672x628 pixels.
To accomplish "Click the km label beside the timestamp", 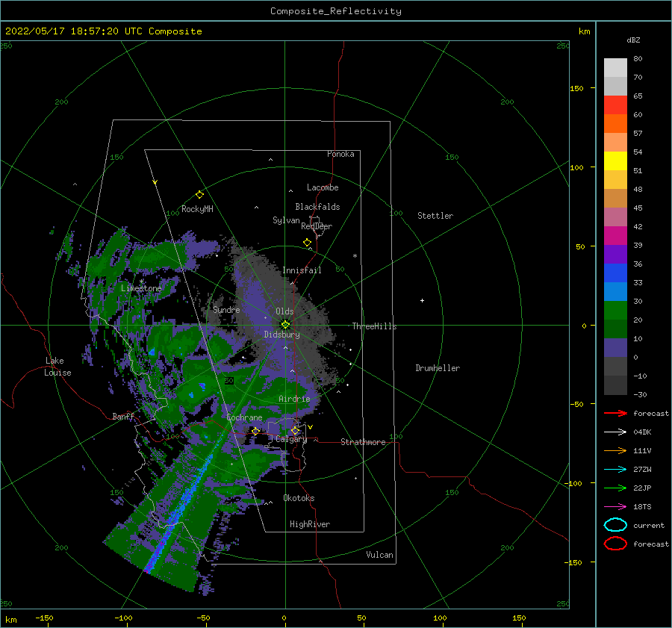I will click(x=584, y=31).
